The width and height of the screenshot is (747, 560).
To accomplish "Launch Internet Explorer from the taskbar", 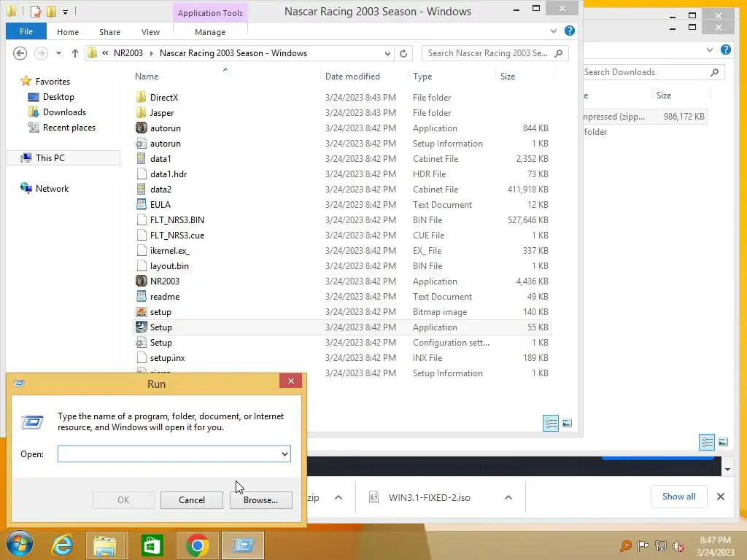I will tap(62, 545).
